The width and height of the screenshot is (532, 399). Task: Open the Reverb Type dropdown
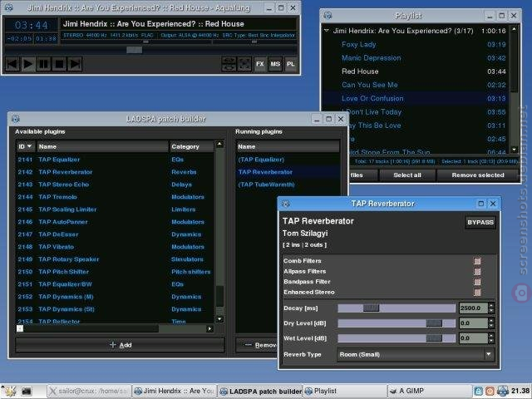pyautogui.click(x=416, y=355)
